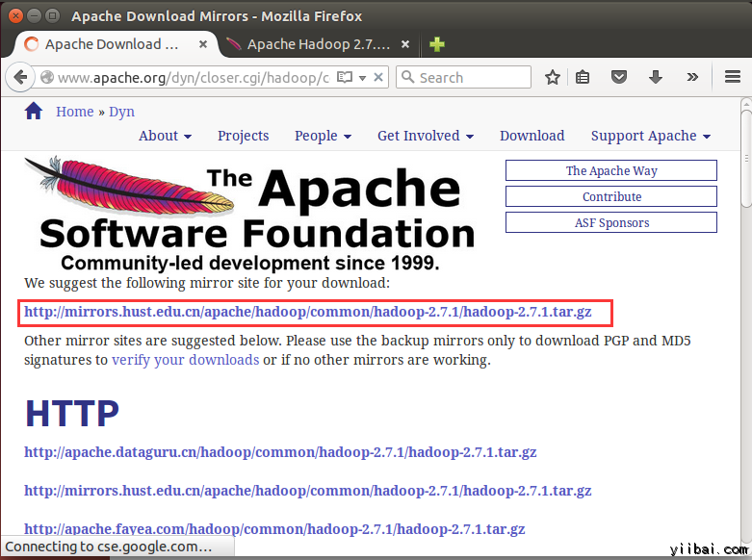Click the Projects navigation item

pos(243,136)
